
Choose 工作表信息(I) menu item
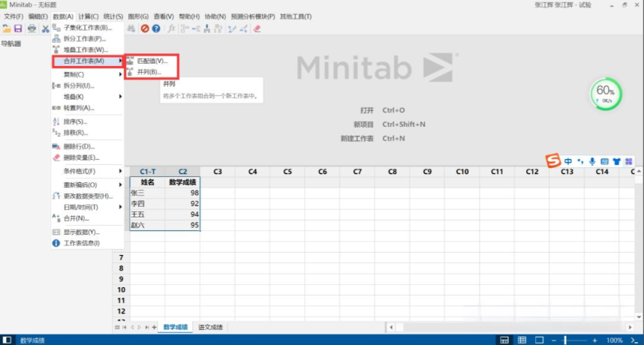(x=88, y=243)
